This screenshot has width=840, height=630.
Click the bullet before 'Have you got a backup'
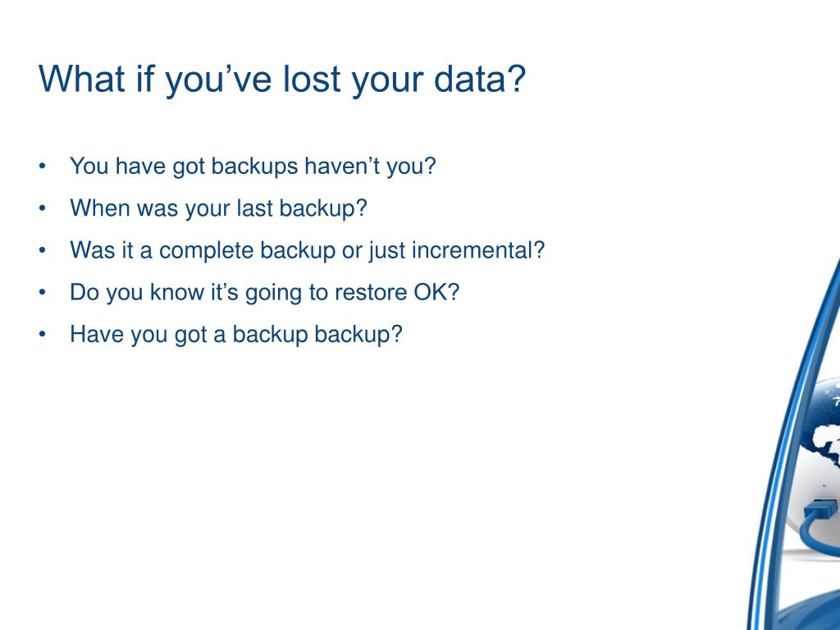tap(43, 335)
